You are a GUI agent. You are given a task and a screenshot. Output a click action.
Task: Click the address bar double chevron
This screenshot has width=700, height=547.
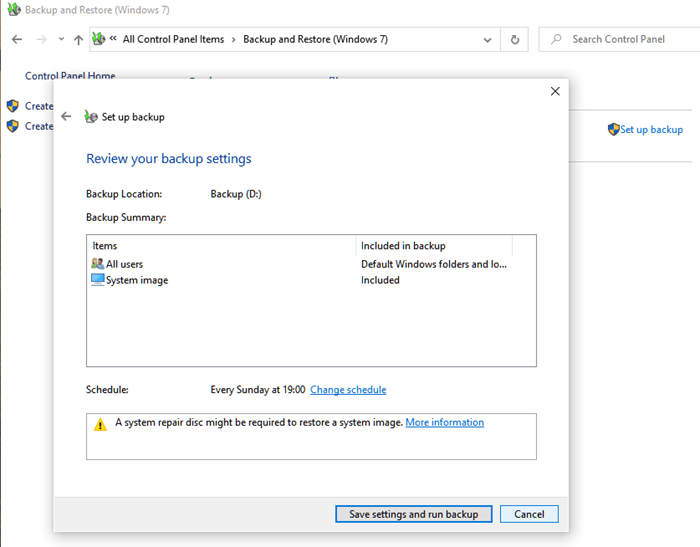(x=113, y=38)
